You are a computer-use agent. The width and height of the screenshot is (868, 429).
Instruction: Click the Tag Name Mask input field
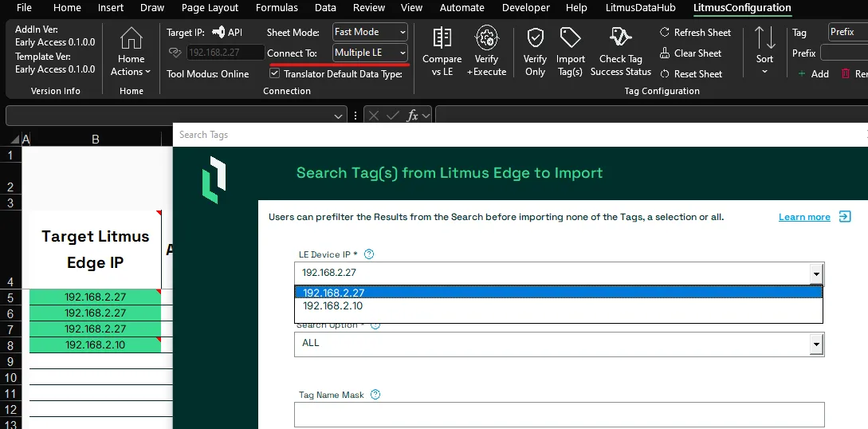pos(559,415)
